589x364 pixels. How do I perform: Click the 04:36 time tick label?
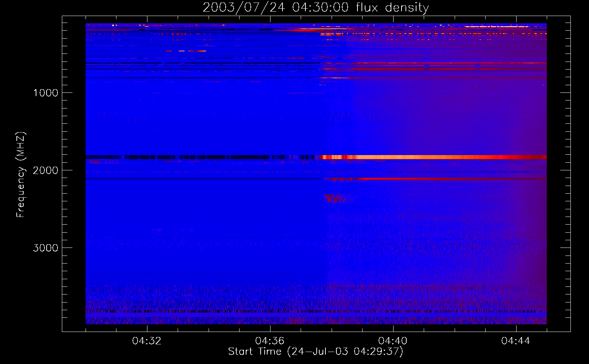(x=270, y=341)
